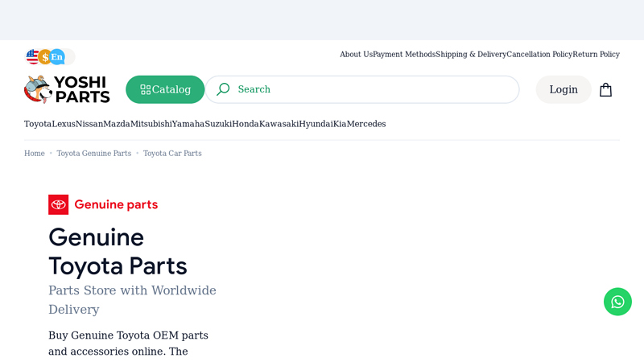Click the En language icon
Viewport: 644px width, 362px height.
57,56
